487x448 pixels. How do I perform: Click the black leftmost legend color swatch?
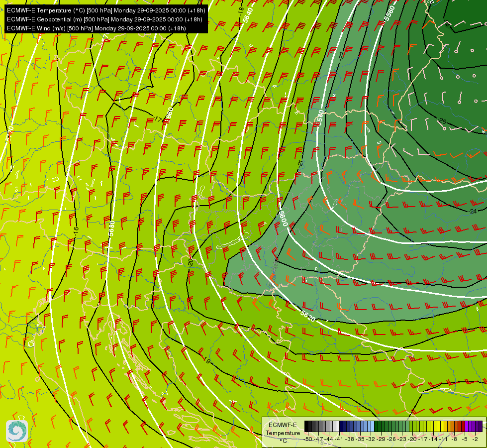click(x=306, y=426)
